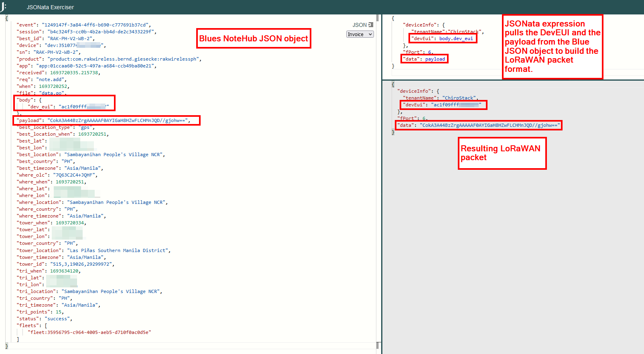Click the scrollbar at top of input pane
Image resolution: width=644 pixels, height=354 pixels.
(377, 18)
